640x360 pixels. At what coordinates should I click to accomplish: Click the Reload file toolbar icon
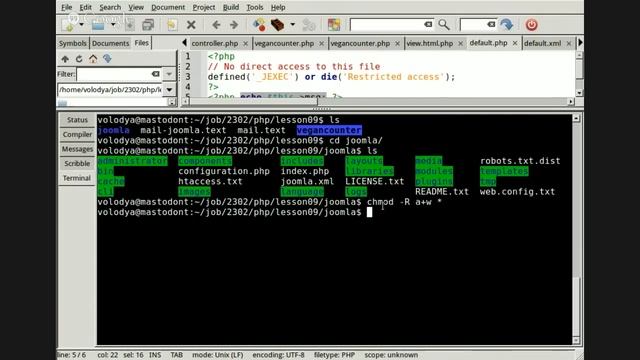point(172,25)
